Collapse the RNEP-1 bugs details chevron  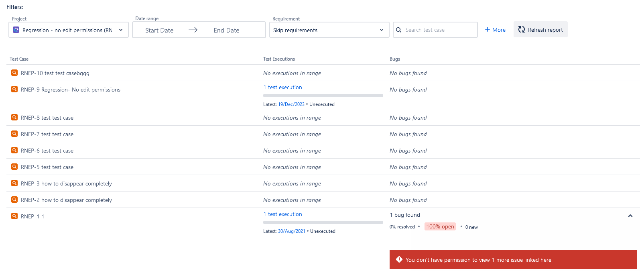click(x=630, y=216)
